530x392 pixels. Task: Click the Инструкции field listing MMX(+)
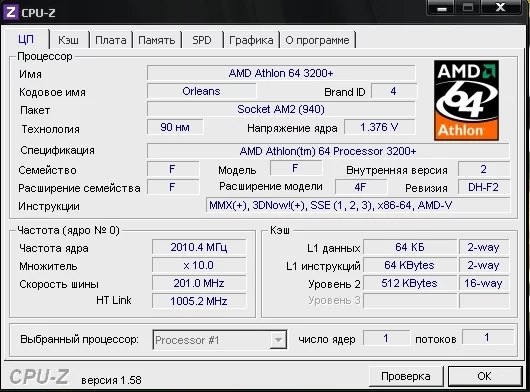click(x=358, y=205)
